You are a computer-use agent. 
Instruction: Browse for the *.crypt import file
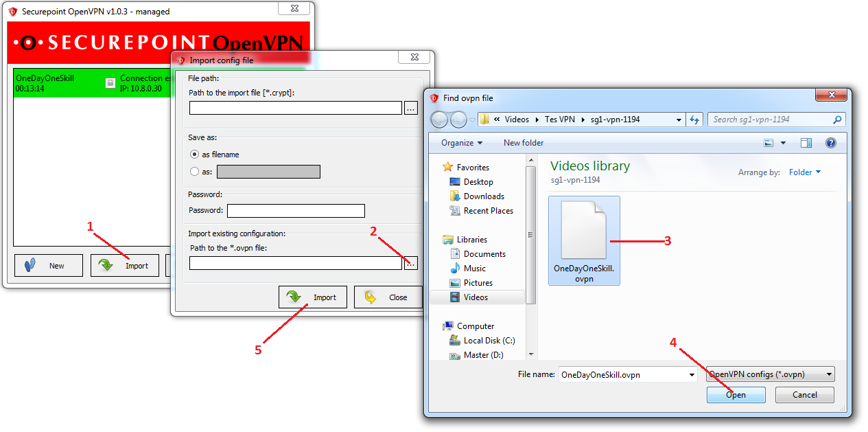pos(410,108)
